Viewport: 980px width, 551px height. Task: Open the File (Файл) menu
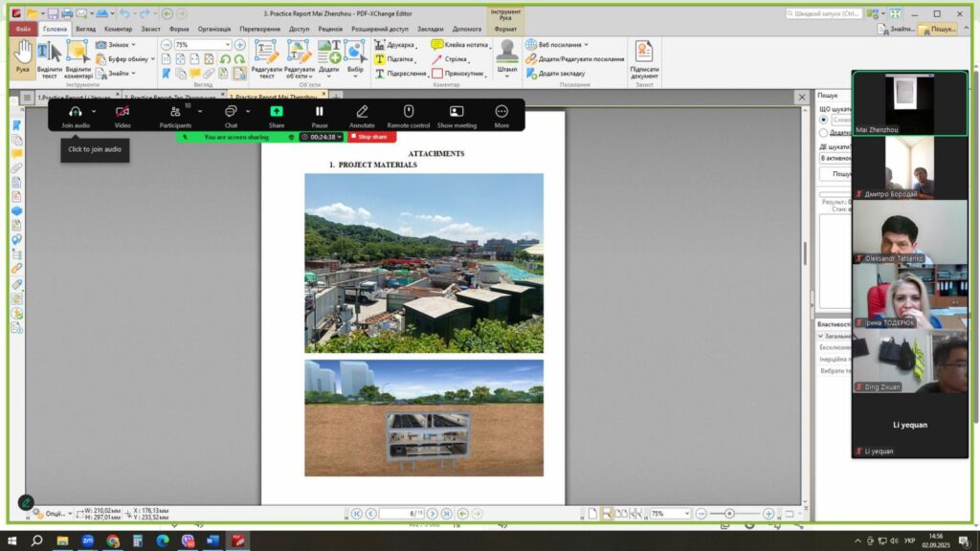tap(23, 29)
